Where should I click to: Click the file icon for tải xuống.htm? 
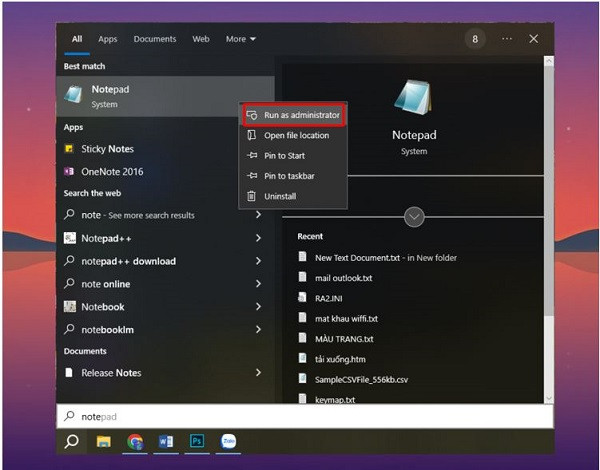tap(302, 358)
